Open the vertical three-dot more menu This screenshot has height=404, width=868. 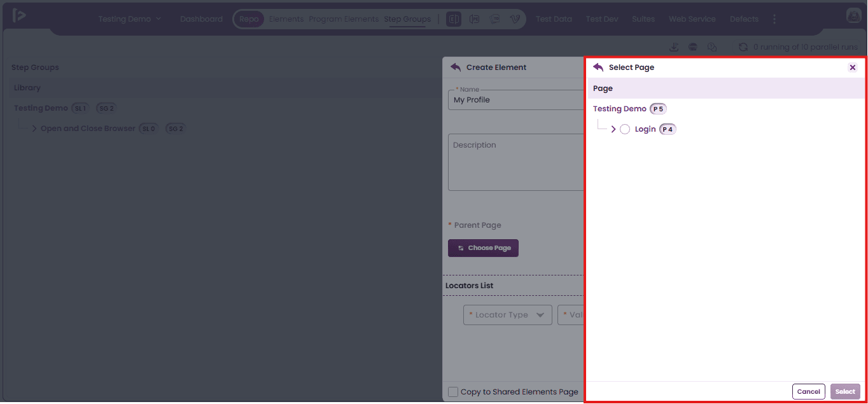click(x=774, y=19)
